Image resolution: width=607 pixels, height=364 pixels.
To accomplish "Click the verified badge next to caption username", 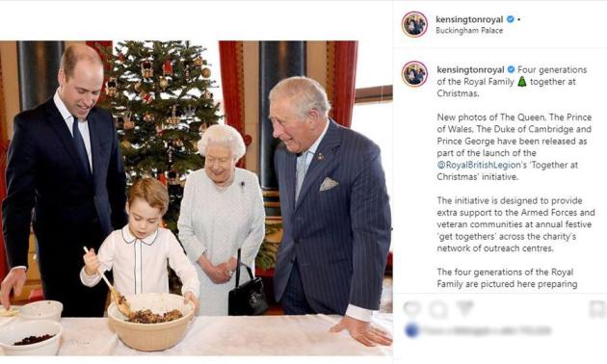I will [511, 69].
